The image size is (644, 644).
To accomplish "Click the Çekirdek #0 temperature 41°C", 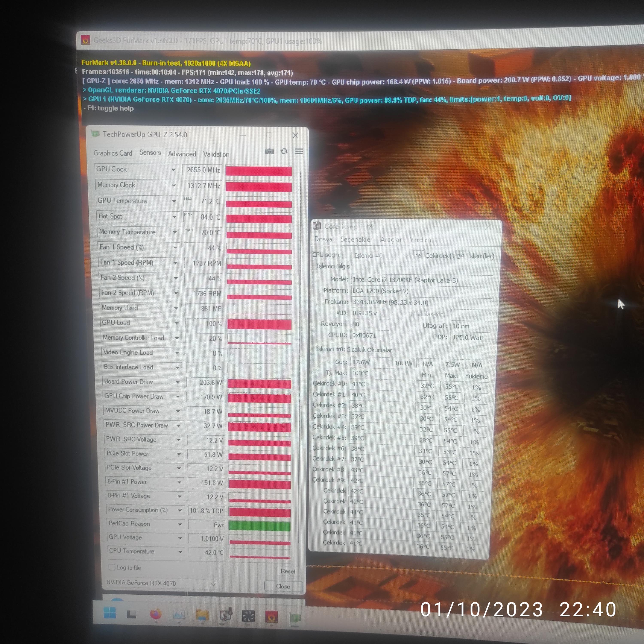I will 382,384.
